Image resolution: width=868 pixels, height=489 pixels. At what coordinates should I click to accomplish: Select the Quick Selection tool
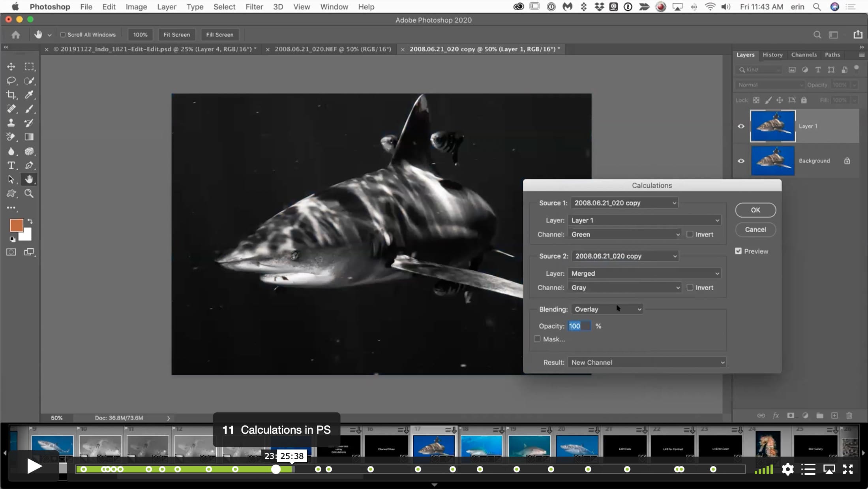(29, 81)
